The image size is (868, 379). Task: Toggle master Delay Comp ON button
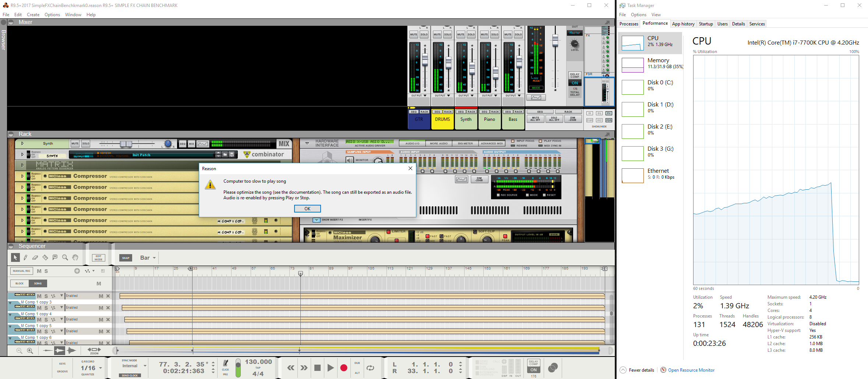coord(575,83)
